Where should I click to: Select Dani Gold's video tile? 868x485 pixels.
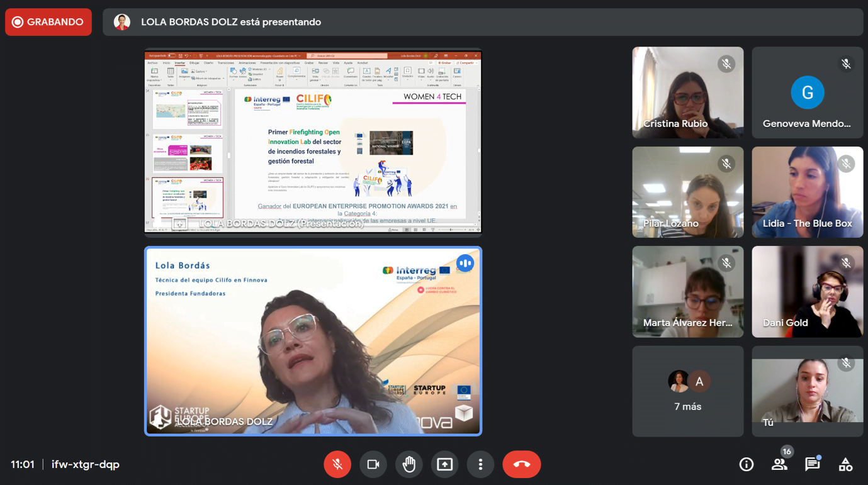[x=807, y=291]
